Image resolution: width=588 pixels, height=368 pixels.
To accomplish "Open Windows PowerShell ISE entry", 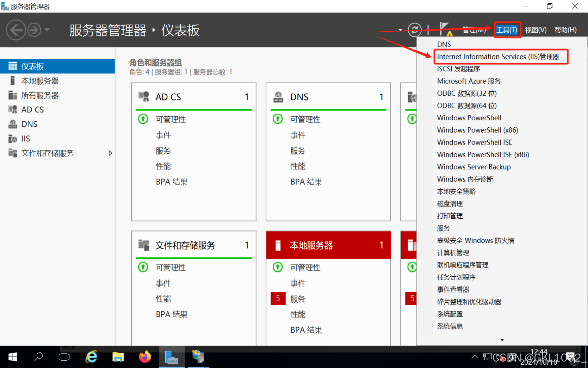I will [x=475, y=142].
